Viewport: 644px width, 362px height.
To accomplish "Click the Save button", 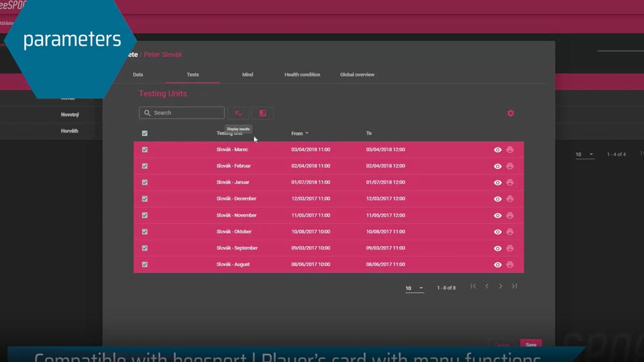I will [x=531, y=345].
